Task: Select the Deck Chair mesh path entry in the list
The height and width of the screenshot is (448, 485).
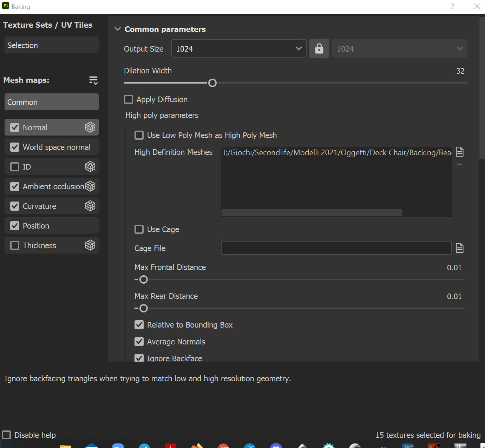Action: pos(337,152)
